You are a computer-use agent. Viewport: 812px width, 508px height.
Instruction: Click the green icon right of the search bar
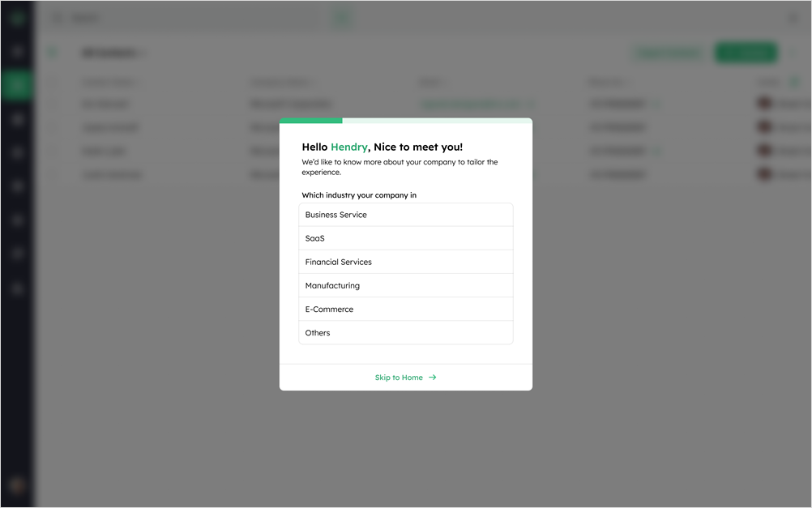tap(343, 18)
